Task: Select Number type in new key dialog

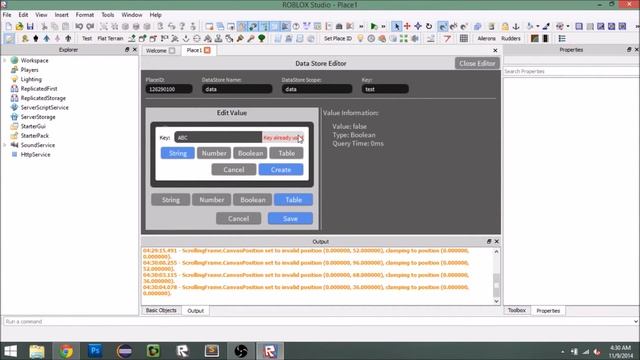Action: coord(214,153)
